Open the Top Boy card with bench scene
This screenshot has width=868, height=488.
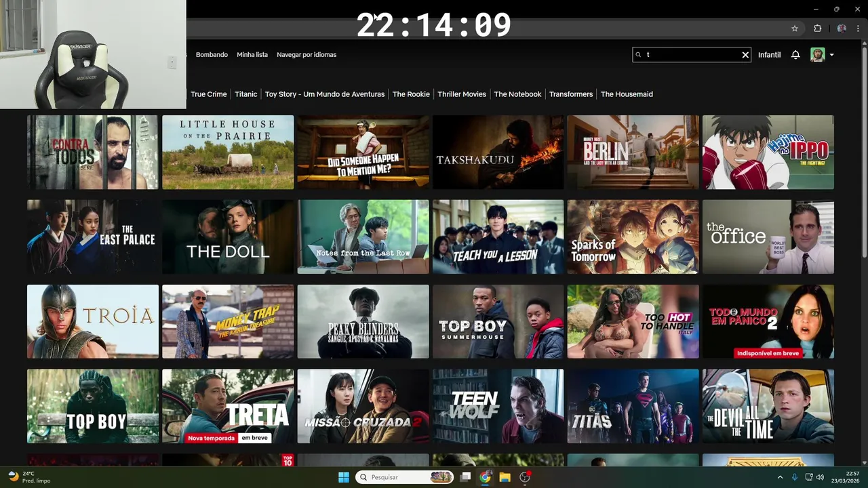pos(93,406)
